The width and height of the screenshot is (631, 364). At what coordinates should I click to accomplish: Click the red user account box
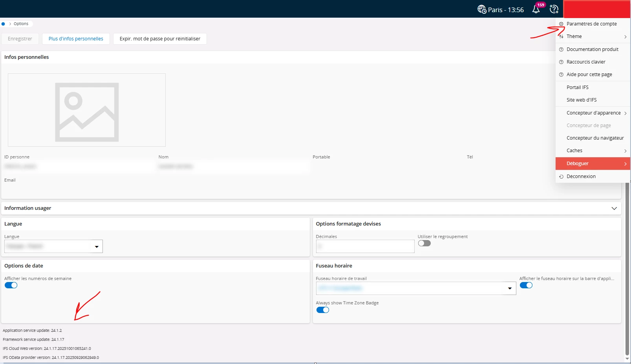[597, 9]
